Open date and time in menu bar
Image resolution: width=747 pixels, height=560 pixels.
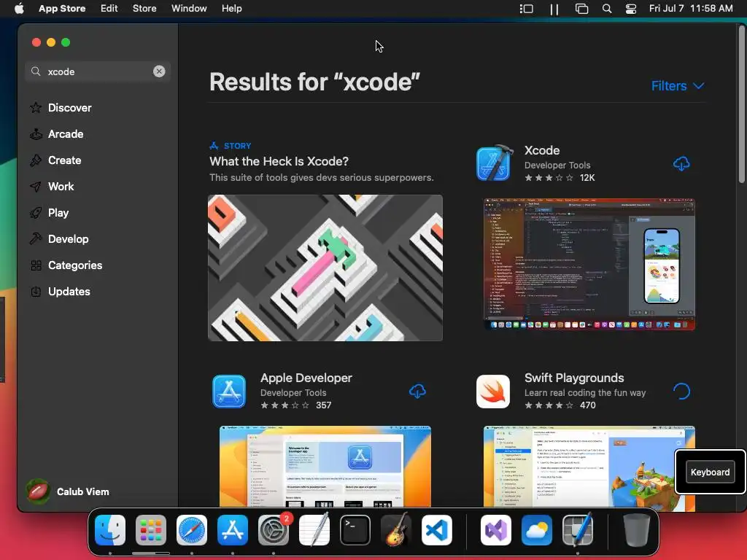tap(691, 8)
